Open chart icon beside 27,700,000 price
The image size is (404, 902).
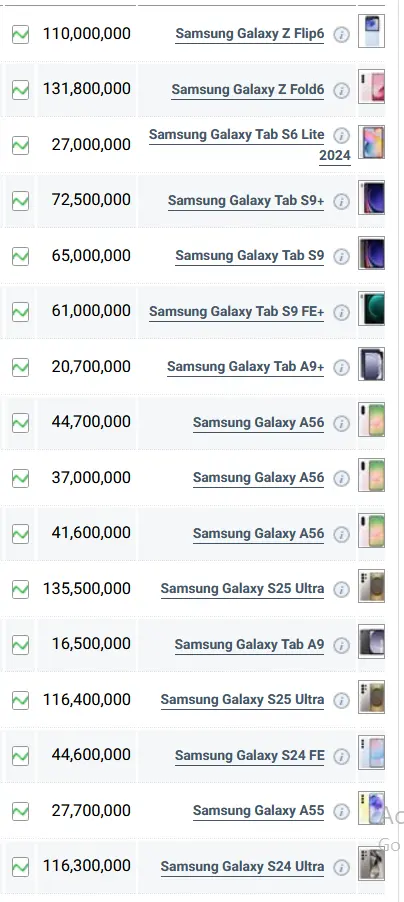pyautogui.click(x=20, y=811)
